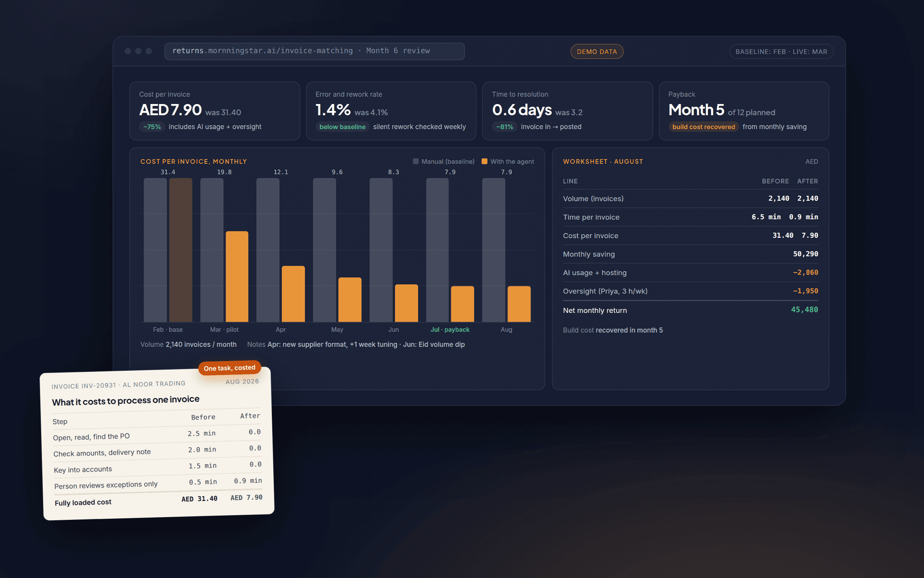Image resolution: width=924 pixels, height=578 pixels.
Task: Click the Payback card title
Action: (x=681, y=94)
